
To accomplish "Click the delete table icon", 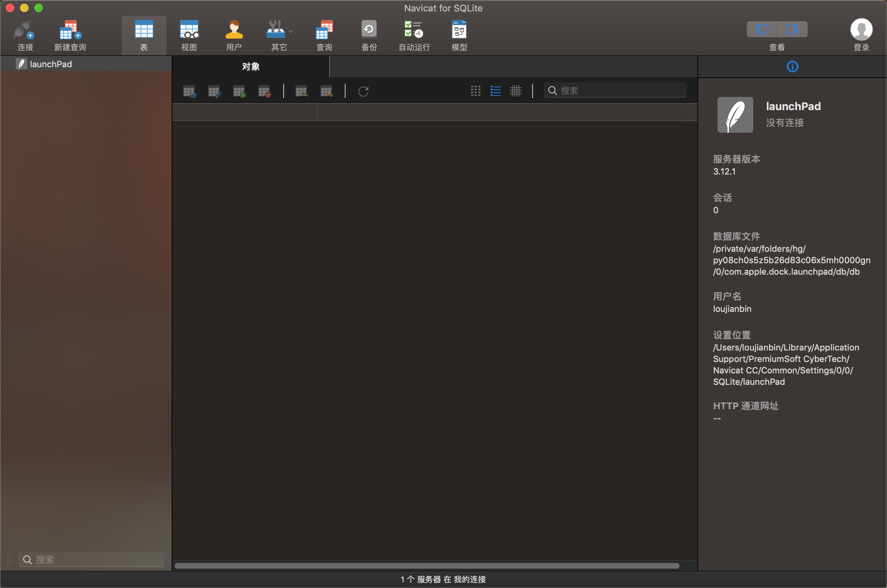I will tap(264, 92).
